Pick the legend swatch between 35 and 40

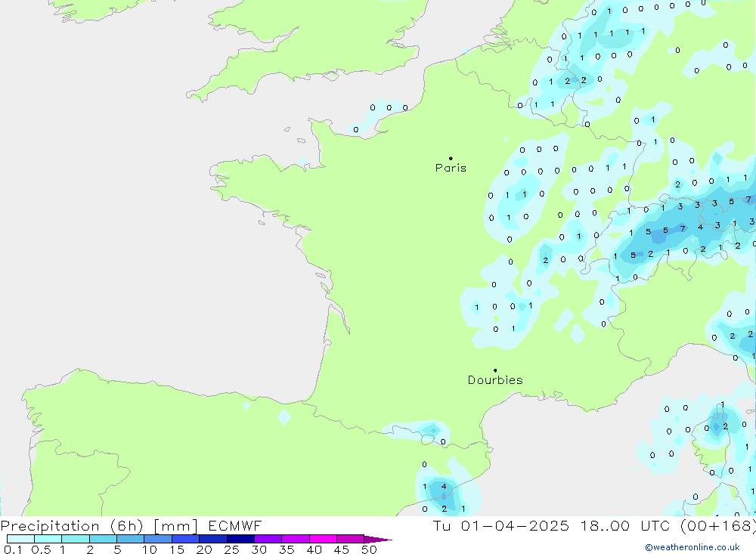[296, 539]
